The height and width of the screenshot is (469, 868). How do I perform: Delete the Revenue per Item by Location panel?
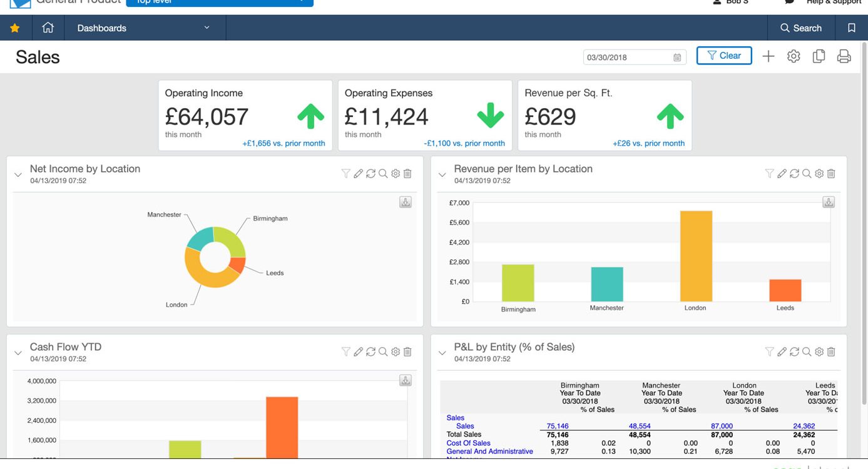point(831,174)
